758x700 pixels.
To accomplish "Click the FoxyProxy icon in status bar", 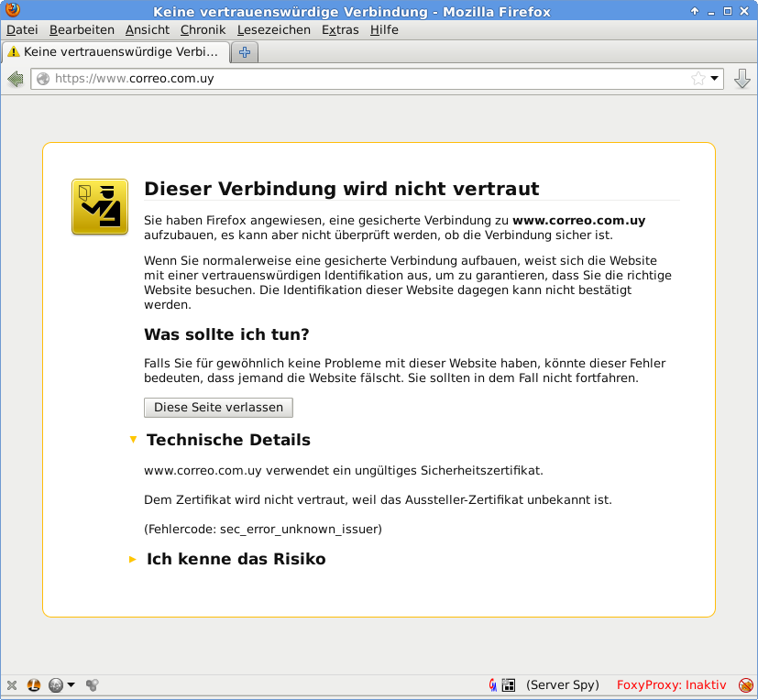I will tap(746, 685).
